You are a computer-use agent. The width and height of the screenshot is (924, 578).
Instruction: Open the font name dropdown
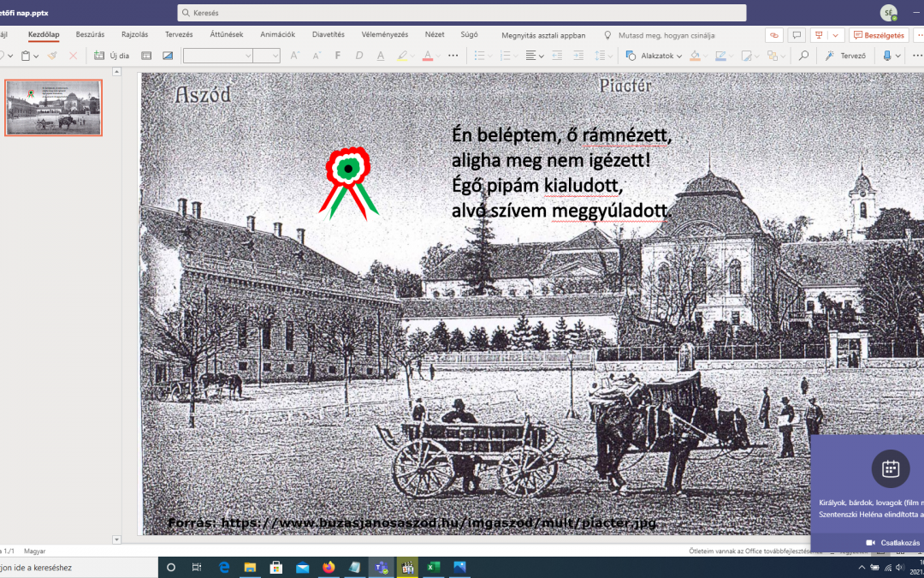[x=218, y=56]
